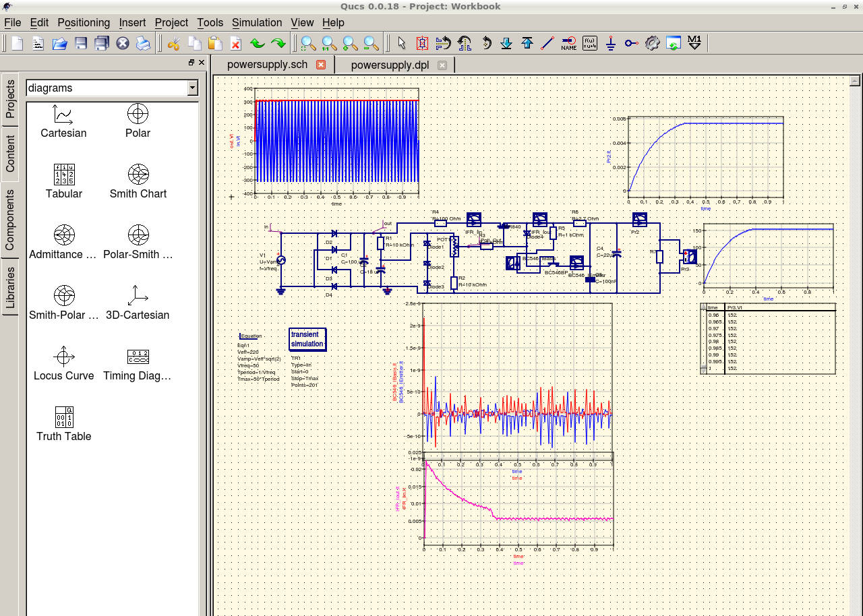
Task: Click the green undo arrow
Action: (257, 44)
